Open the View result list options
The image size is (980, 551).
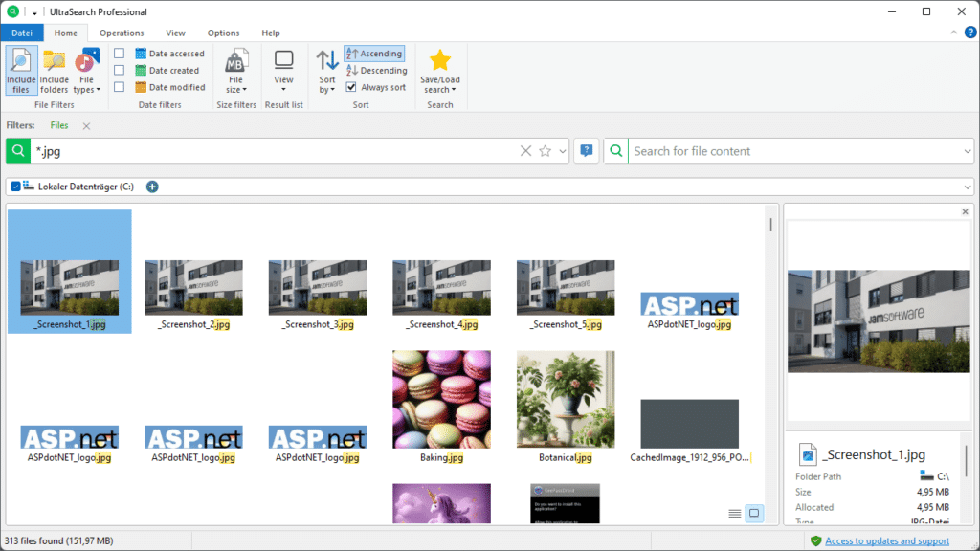pos(283,71)
